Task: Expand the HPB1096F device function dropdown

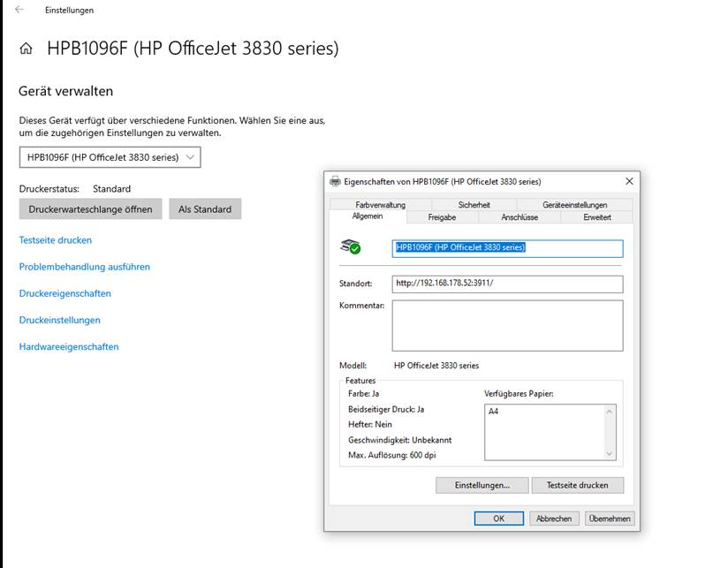Action: click(110, 157)
